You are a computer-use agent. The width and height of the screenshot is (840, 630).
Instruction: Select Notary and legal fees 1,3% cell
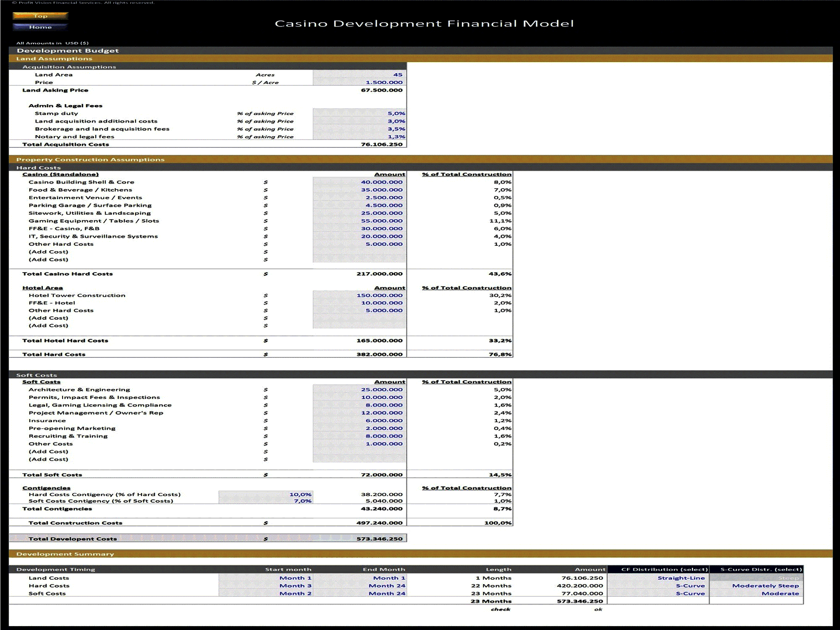(359, 136)
